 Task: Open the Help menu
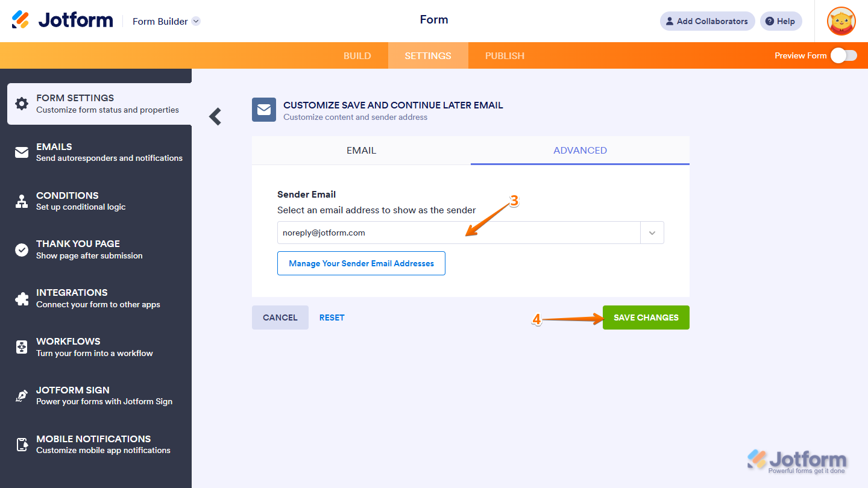point(781,21)
